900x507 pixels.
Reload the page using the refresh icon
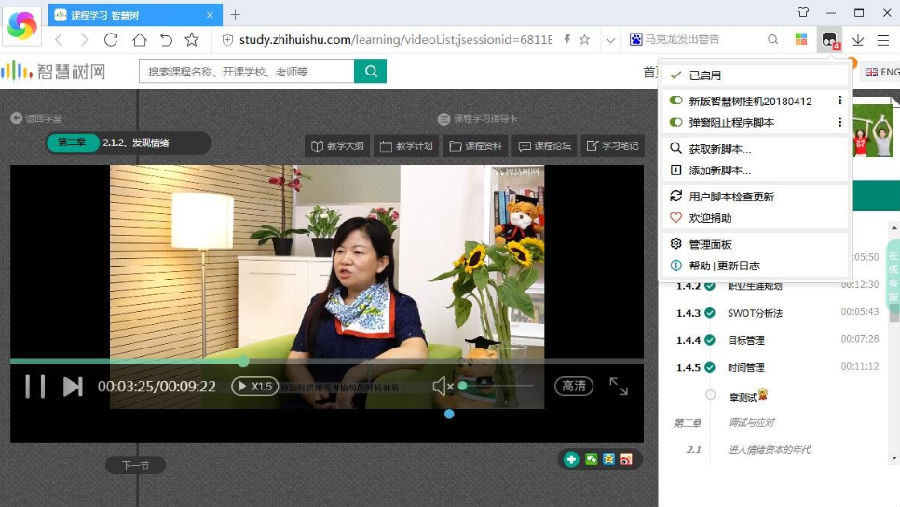coord(111,40)
